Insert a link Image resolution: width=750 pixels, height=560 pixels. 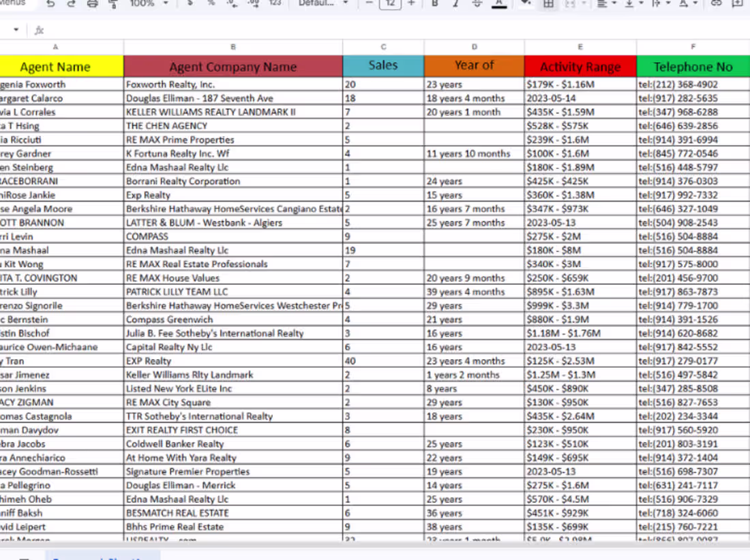(x=715, y=3)
